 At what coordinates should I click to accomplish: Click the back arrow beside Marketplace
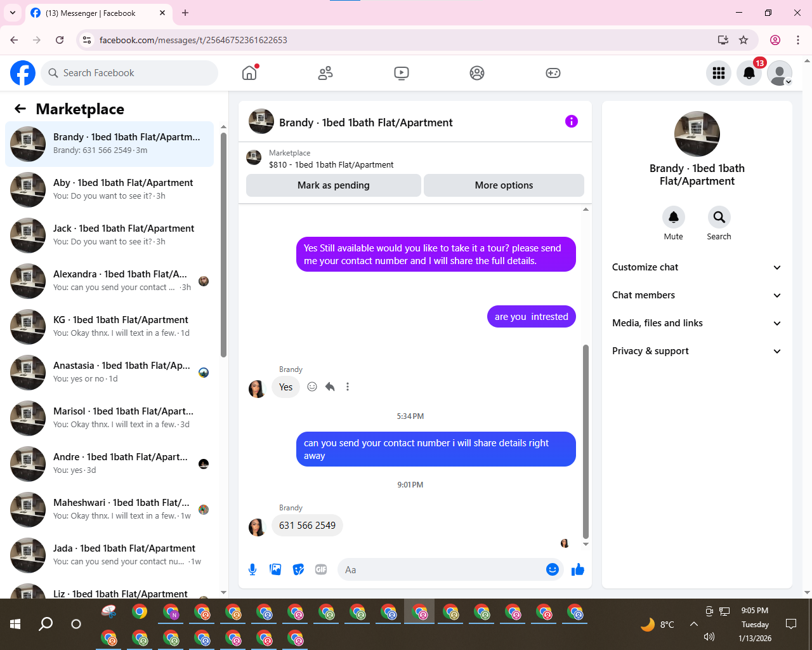pos(20,109)
